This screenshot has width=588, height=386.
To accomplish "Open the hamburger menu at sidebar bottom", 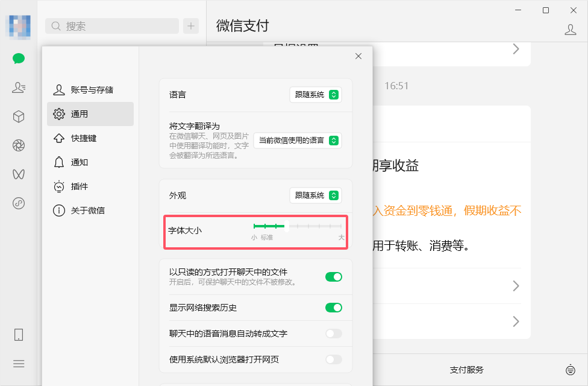I will pos(19,364).
